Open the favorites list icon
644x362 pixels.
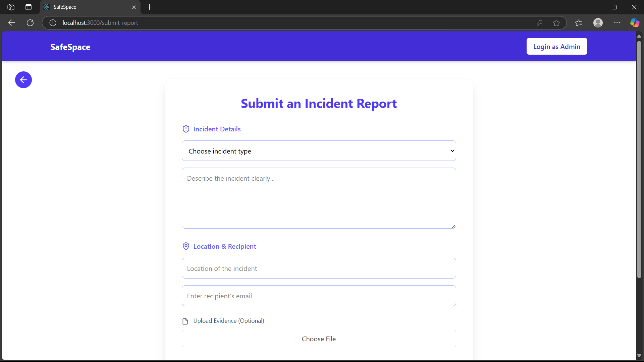click(x=579, y=23)
